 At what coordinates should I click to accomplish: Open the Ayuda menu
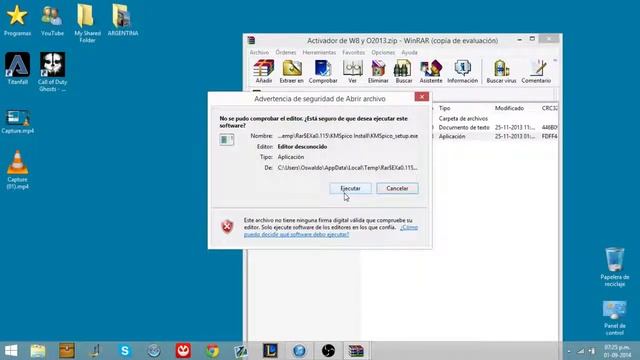[409, 52]
